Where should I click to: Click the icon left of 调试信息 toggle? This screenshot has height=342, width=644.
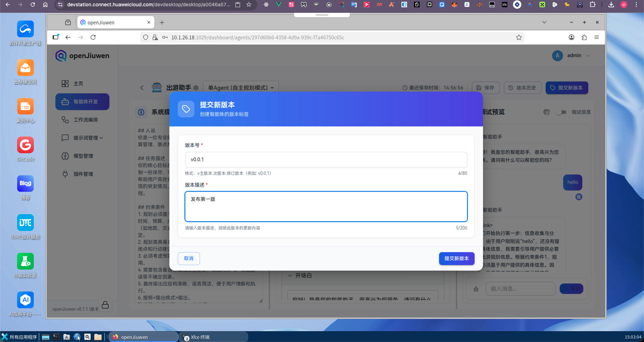click(x=547, y=112)
